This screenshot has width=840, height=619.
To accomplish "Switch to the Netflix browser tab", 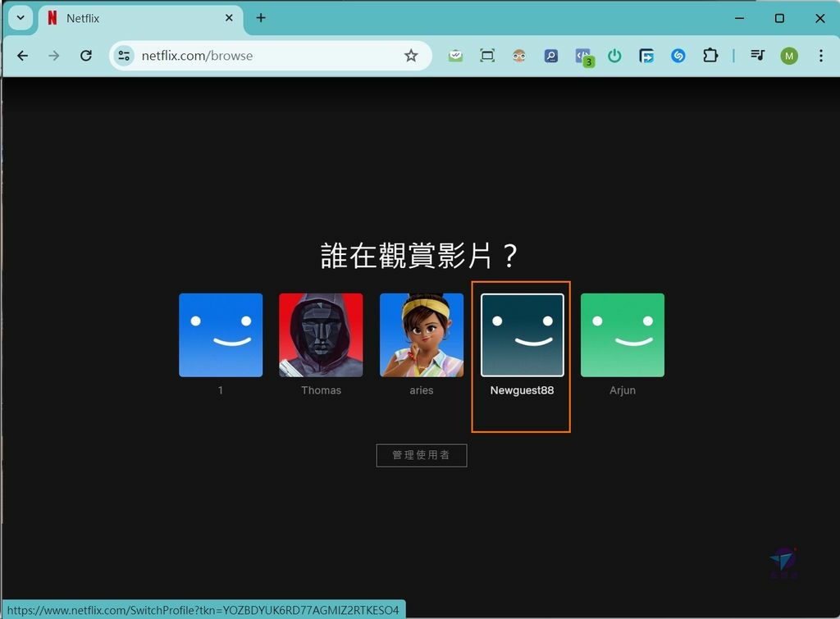I will point(139,18).
